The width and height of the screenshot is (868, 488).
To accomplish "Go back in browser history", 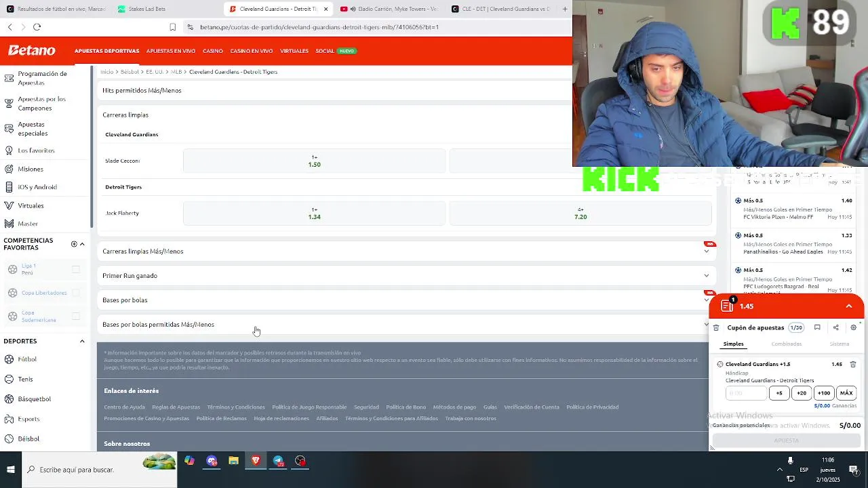I will click(10, 27).
